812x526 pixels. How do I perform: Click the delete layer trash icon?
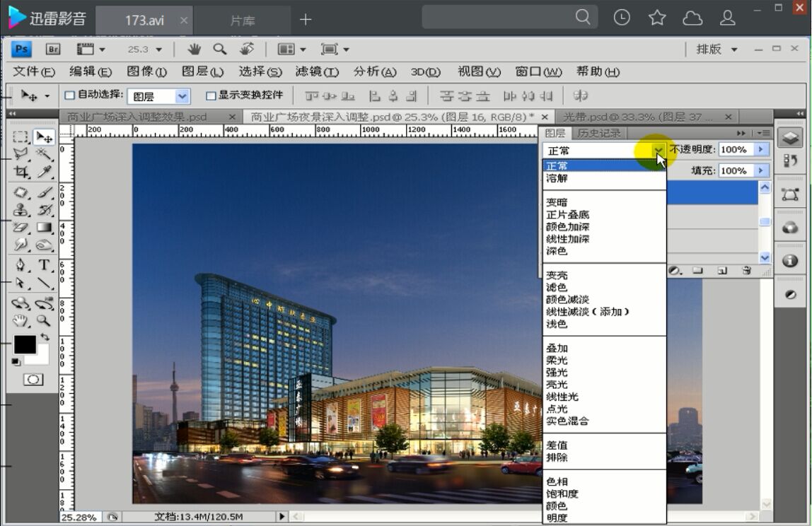(x=748, y=271)
